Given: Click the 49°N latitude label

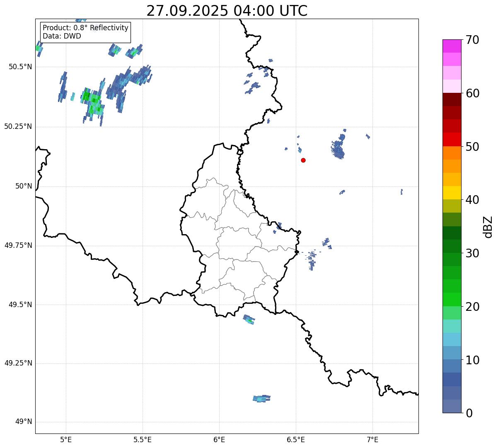Looking at the screenshot, I should 24,422.
